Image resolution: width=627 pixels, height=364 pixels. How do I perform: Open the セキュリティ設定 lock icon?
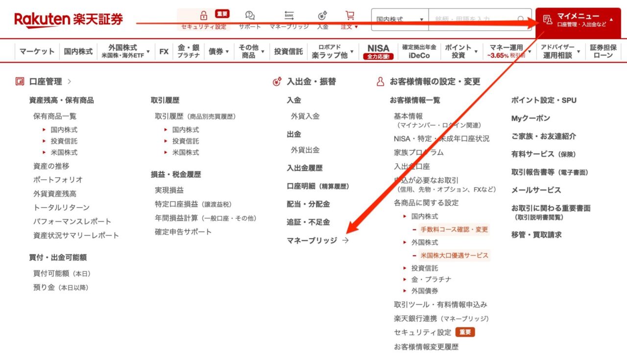click(x=203, y=15)
